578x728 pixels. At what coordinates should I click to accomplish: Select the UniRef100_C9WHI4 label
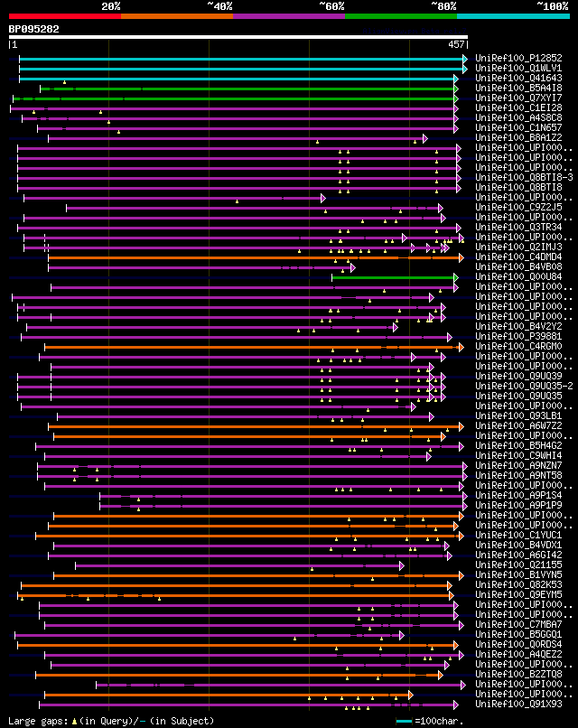(x=518, y=455)
